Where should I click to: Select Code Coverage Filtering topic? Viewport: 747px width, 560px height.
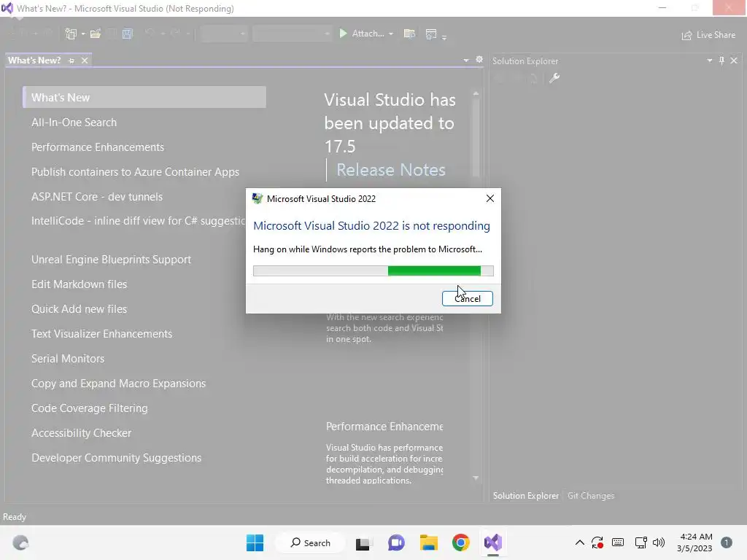point(90,408)
